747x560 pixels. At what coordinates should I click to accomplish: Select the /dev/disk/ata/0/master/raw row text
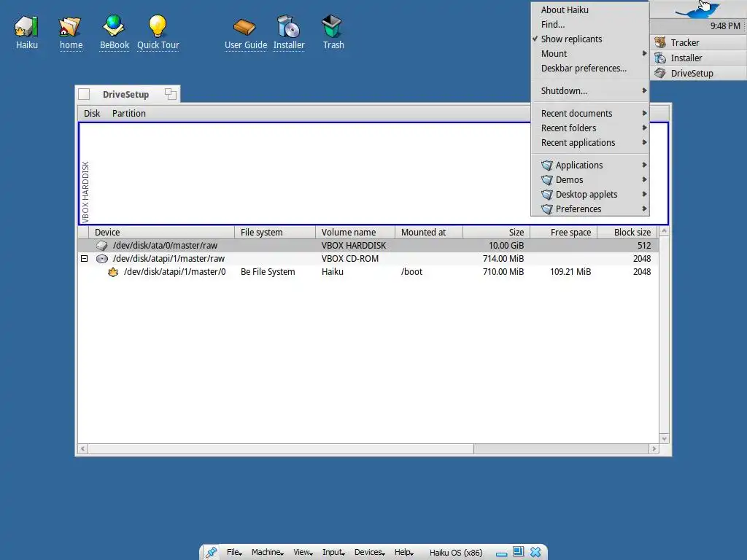point(165,246)
